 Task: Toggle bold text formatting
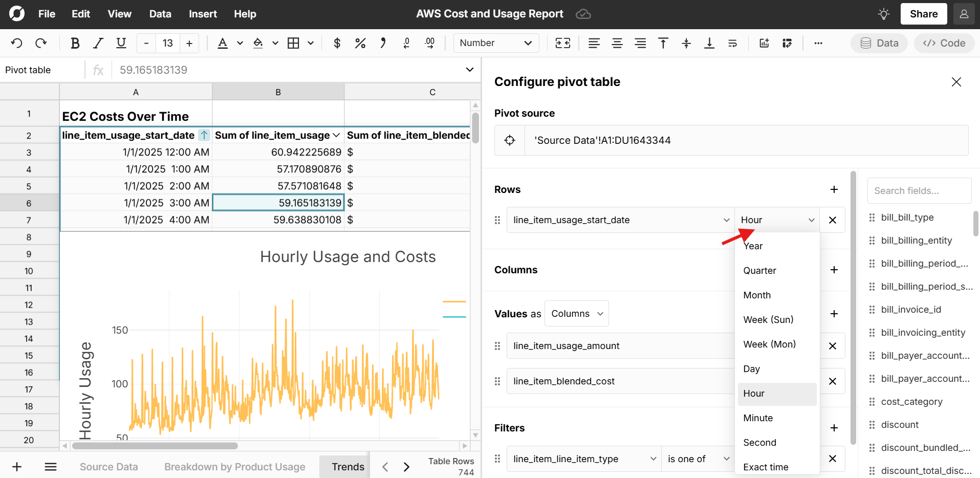point(75,43)
